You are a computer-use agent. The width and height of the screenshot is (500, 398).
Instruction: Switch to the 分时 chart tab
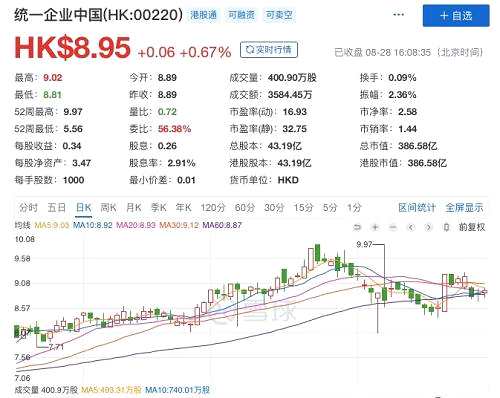[28, 208]
